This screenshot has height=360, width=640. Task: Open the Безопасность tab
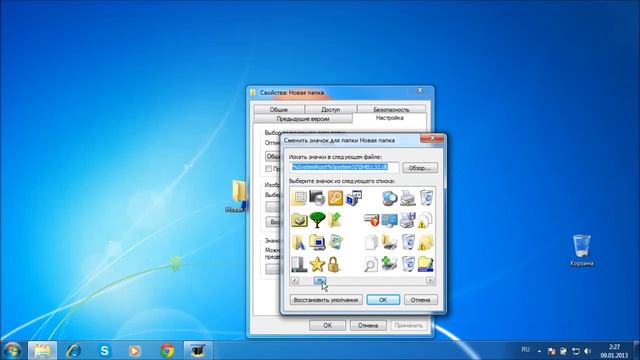coord(391,109)
